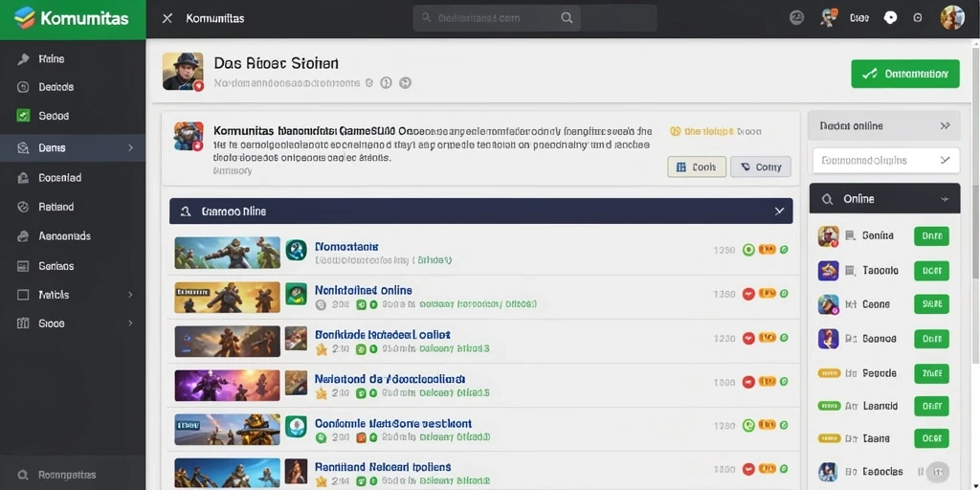Click the icon beside Sooe in sidebar
The image size is (980, 490).
point(23,323)
